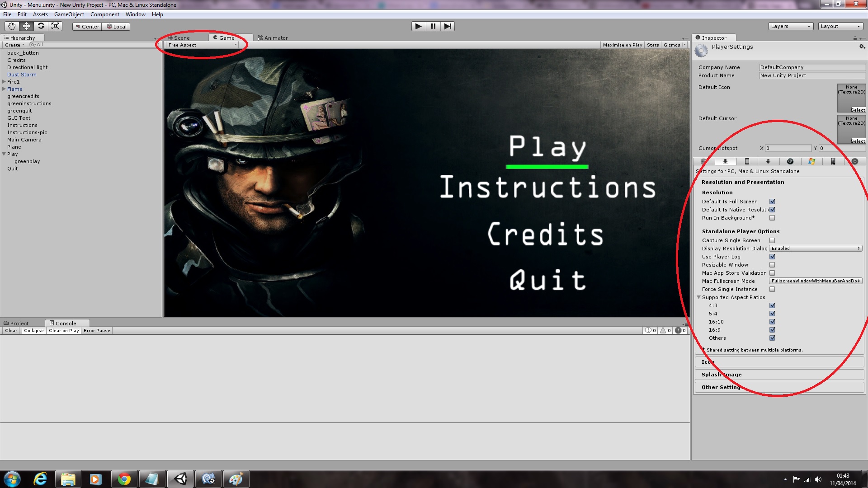Click the console info message count icon
This screenshot has width=868, height=488.
point(651,331)
